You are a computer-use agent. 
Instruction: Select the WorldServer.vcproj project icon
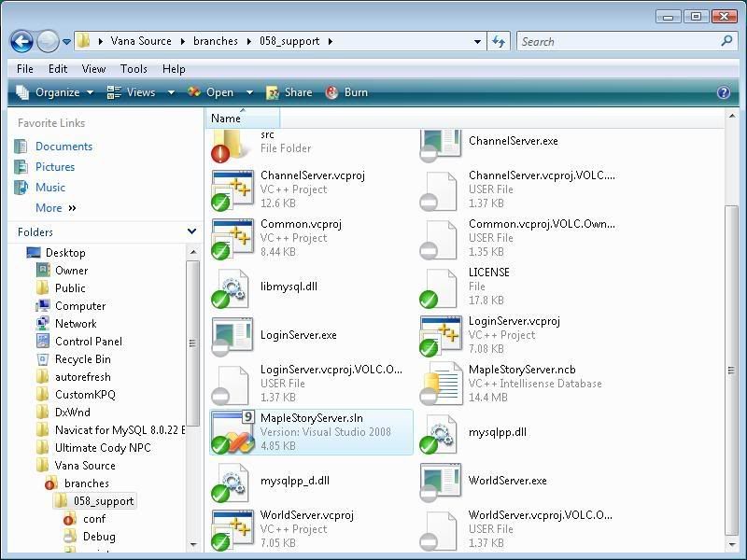pos(232,530)
